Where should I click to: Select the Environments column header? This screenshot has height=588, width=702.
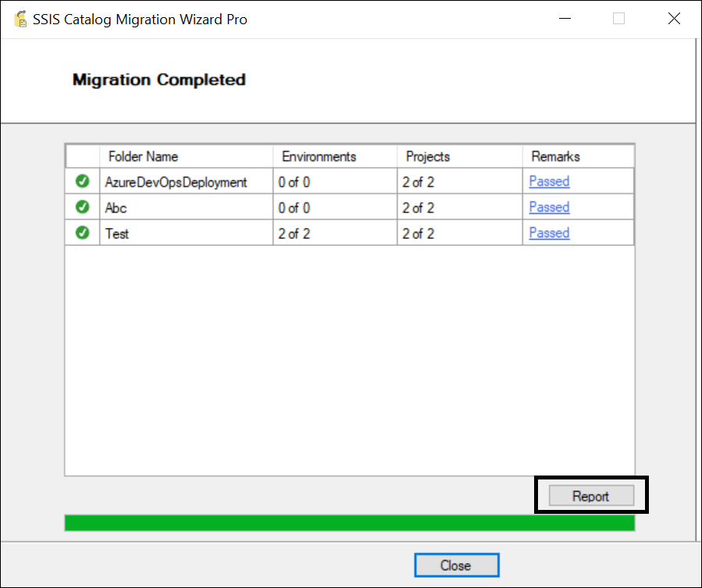[x=335, y=156]
